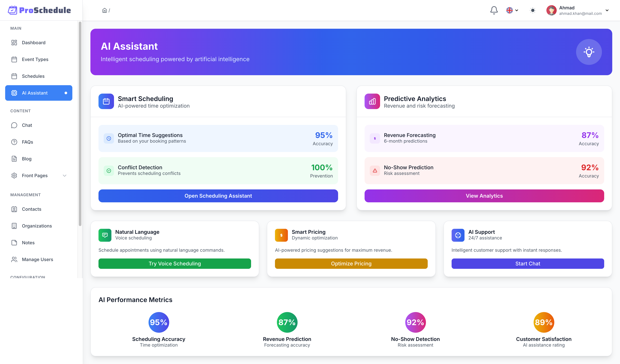Click the 95% Scheduling Accuracy circle
Viewport: 620px width, 364px height.
click(159, 322)
